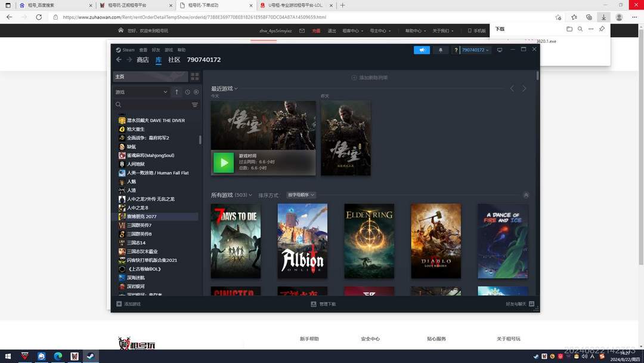Open Diablo game cover
644x363 pixels.
point(436,241)
